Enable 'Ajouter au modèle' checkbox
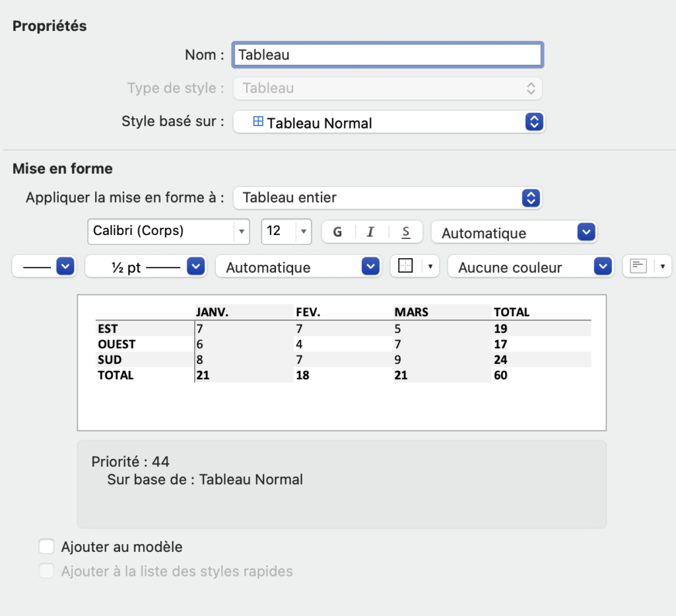The height and width of the screenshot is (616, 676). 47,546
